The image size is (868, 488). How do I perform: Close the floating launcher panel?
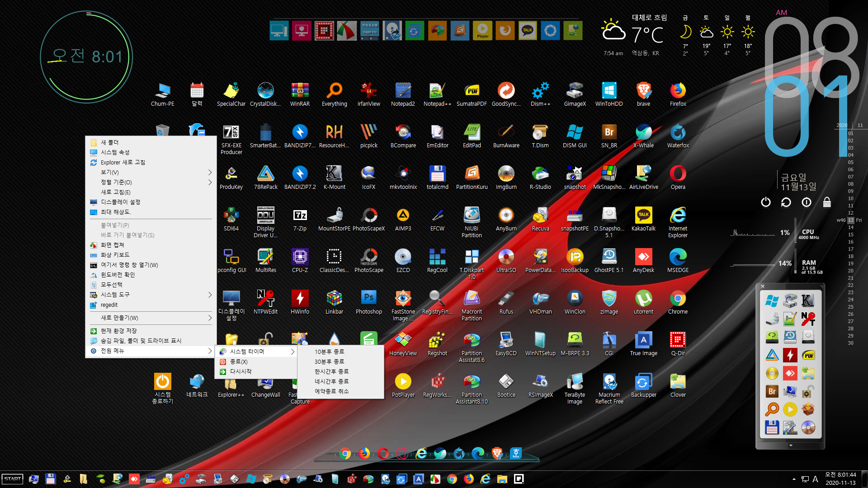[x=763, y=286]
